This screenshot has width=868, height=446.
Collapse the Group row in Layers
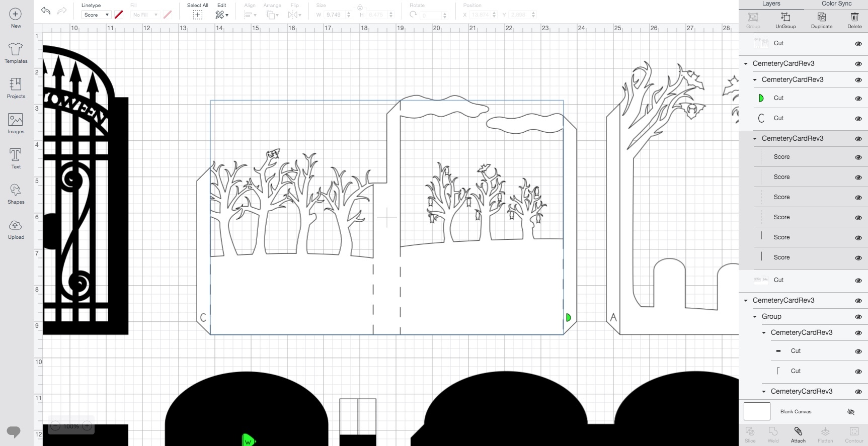click(x=755, y=317)
